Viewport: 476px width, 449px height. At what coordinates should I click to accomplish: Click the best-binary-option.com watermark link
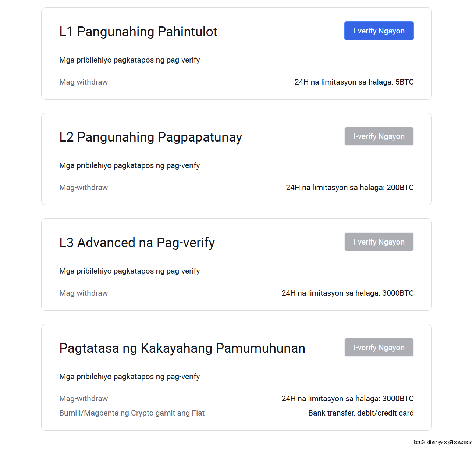(x=443, y=442)
